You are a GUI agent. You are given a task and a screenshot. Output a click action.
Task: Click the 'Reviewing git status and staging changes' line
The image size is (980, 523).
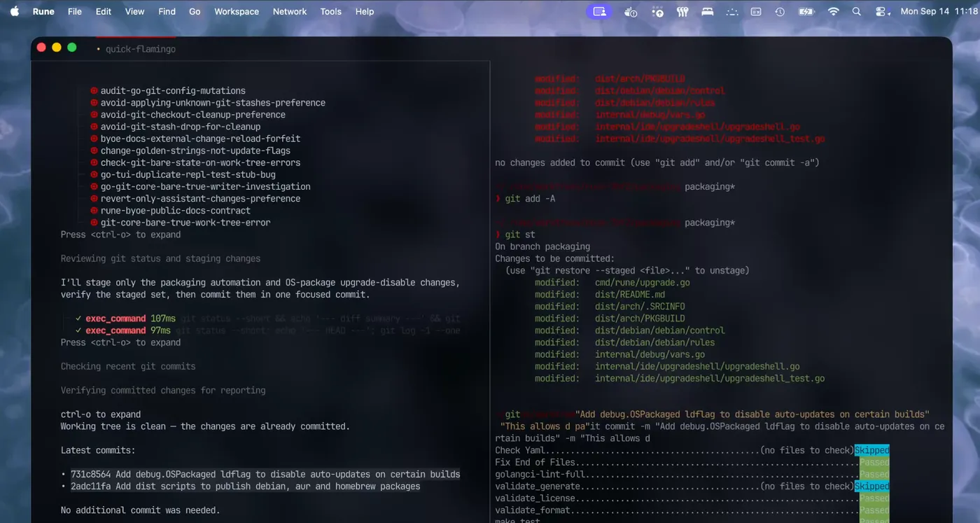(x=160, y=259)
